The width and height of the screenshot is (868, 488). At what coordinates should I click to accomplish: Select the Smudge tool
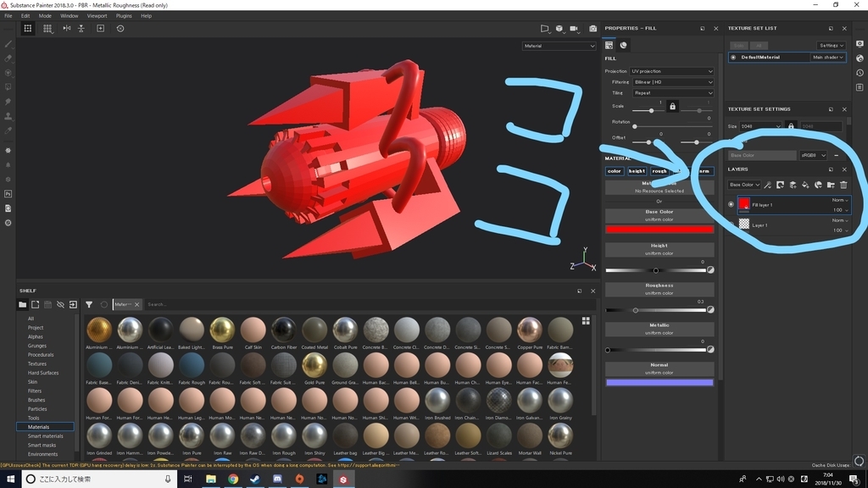(8, 102)
